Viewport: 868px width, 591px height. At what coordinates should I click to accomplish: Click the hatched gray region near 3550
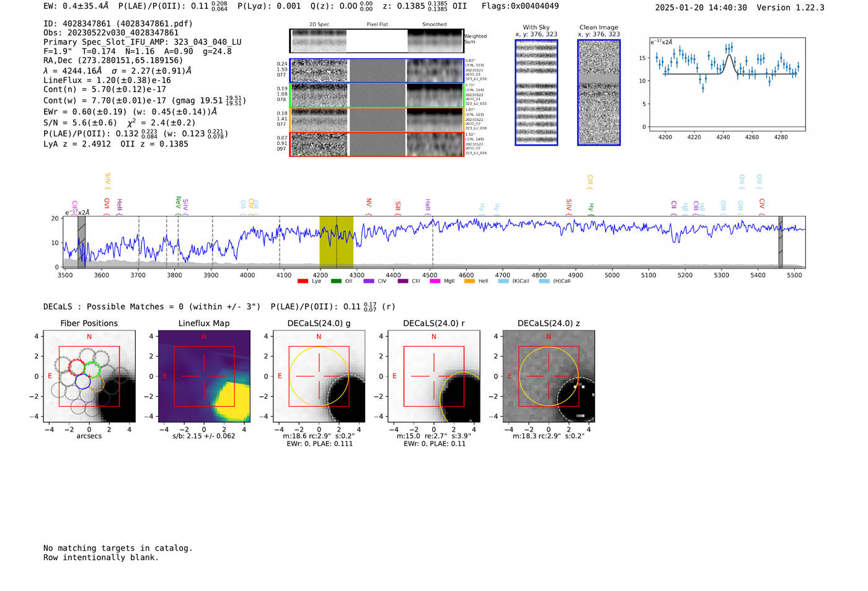coord(81,242)
